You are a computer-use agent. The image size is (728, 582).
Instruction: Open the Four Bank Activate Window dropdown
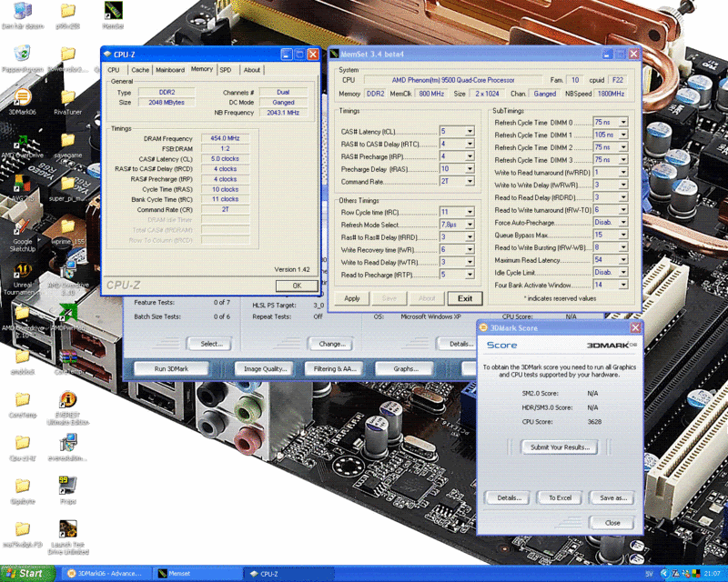pos(623,285)
